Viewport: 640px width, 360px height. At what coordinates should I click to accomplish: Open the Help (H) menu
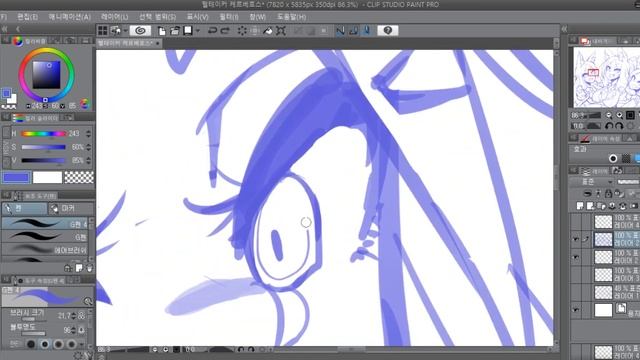pyautogui.click(x=291, y=17)
